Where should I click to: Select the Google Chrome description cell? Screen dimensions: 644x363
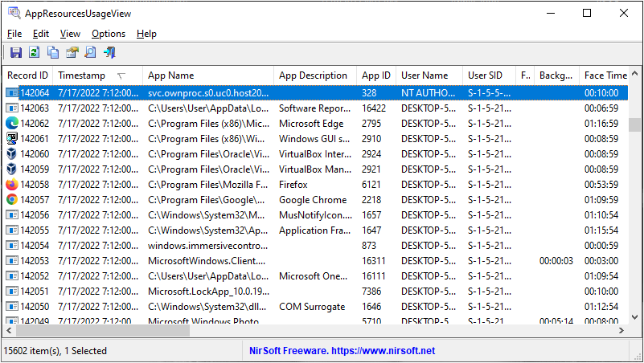(313, 200)
